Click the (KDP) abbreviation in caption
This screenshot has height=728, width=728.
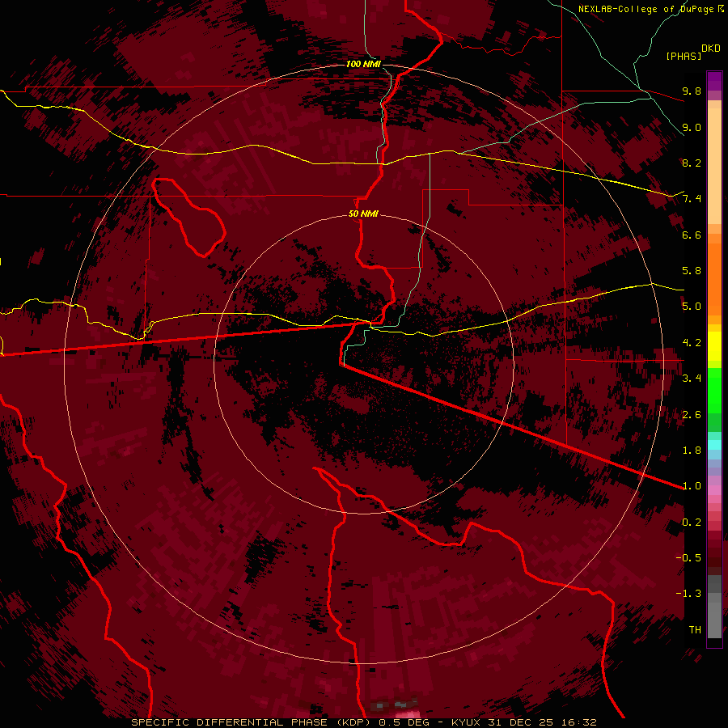[353, 722]
